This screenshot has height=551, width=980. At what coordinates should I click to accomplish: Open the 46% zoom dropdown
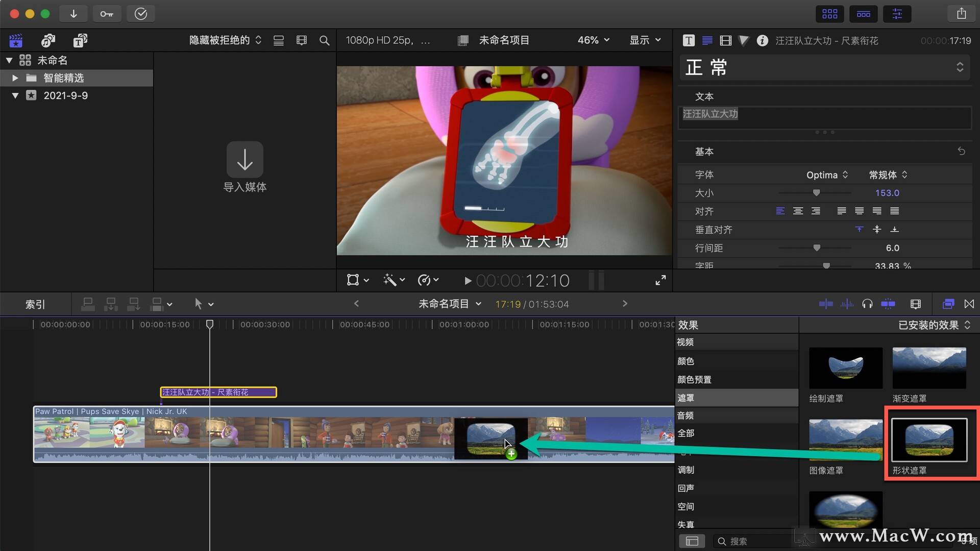point(593,40)
